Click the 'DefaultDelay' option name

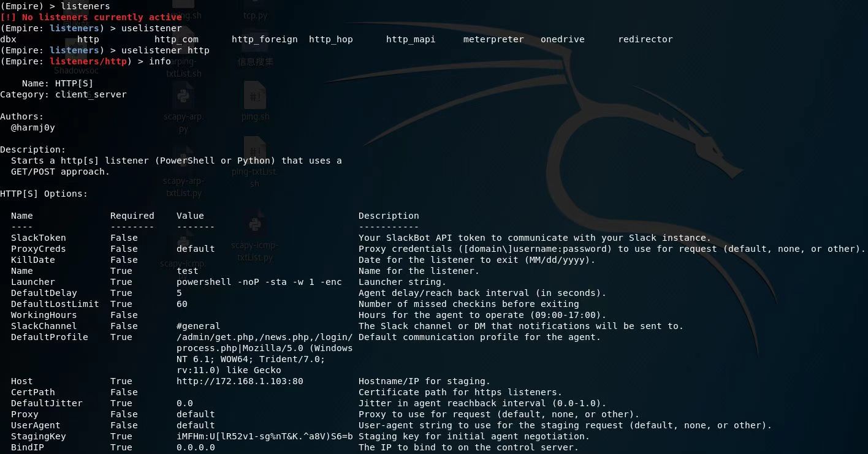(x=44, y=293)
